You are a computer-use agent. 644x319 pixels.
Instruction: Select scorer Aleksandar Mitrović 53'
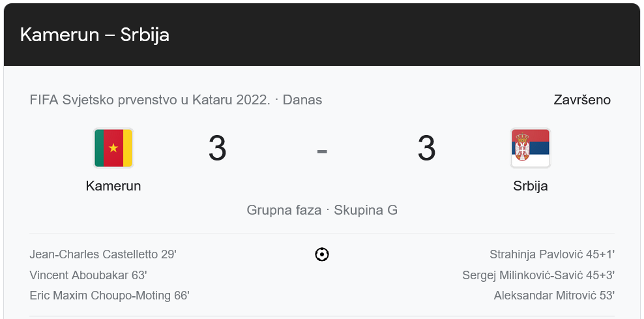click(x=554, y=296)
